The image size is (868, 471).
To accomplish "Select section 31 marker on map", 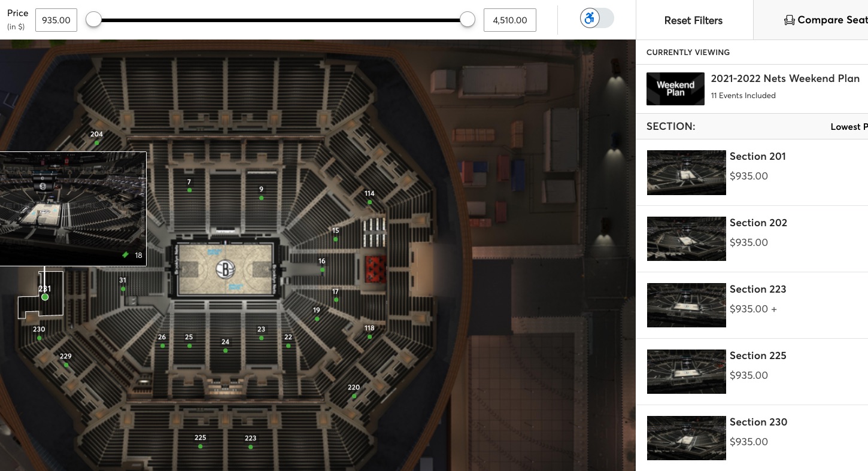I will coord(123,289).
